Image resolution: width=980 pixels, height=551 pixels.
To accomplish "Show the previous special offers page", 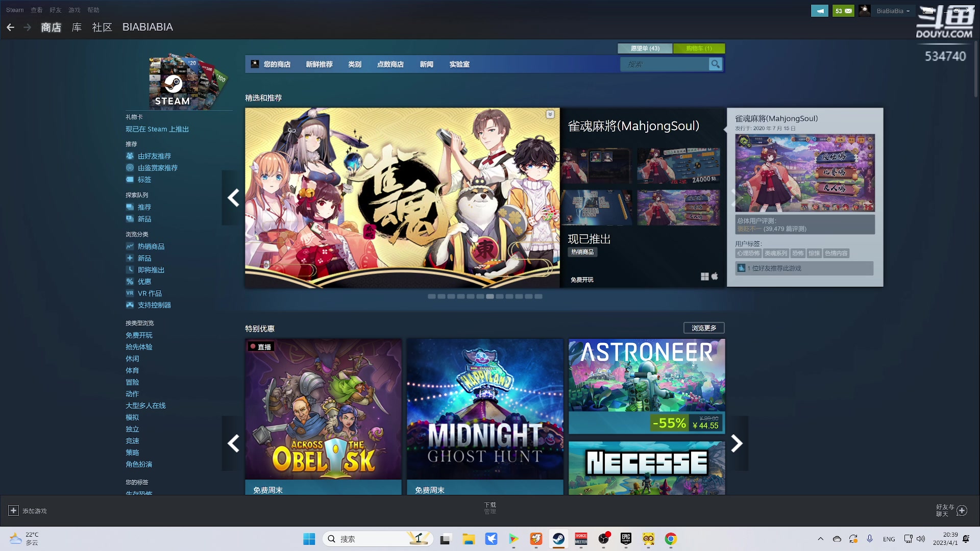I will click(233, 443).
